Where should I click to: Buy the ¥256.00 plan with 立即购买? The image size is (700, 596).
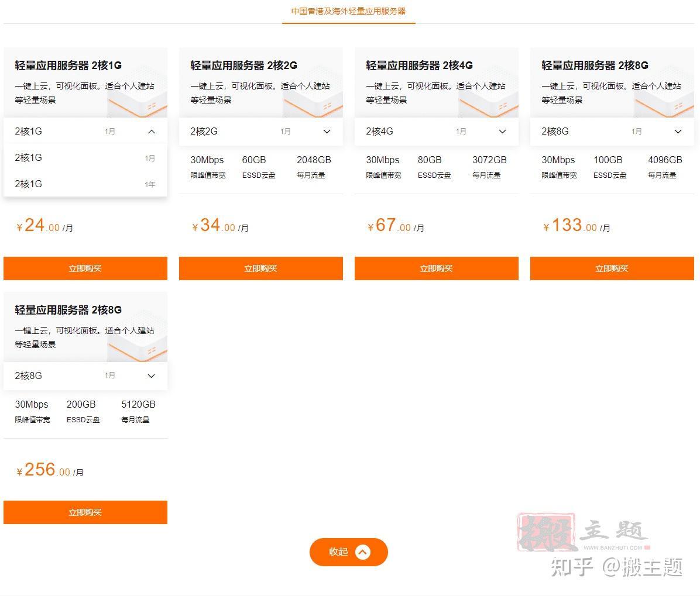pyautogui.click(x=85, y=512)
